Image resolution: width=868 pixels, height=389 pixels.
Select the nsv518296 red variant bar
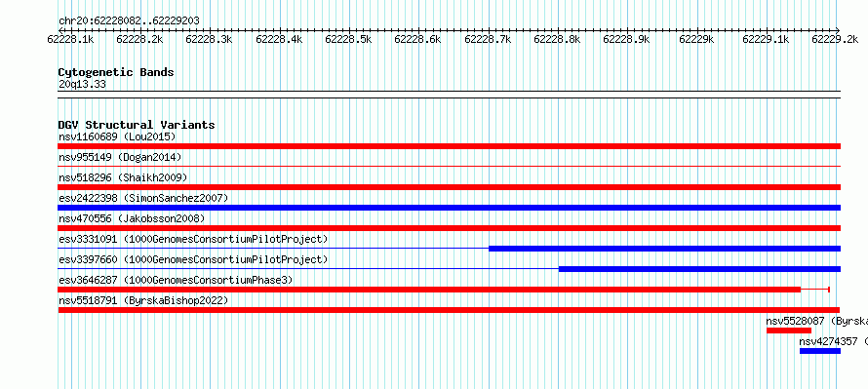[x=449, y=187]
